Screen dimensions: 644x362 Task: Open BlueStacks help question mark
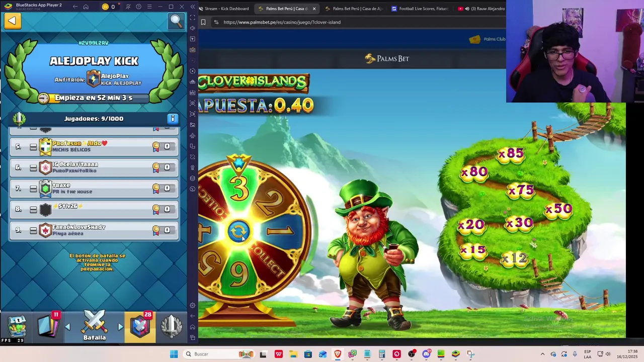(x=138, y=7)
